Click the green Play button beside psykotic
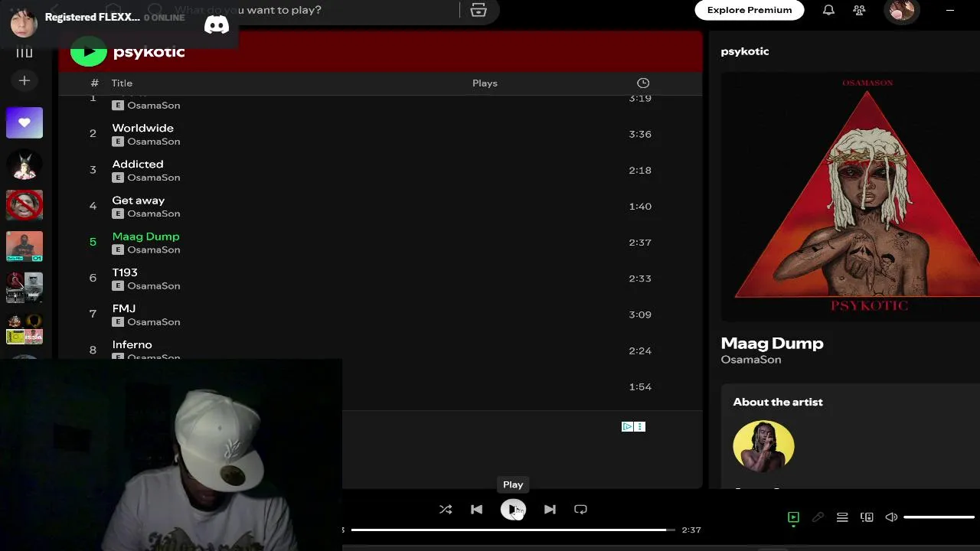 (x=89, y=52)
